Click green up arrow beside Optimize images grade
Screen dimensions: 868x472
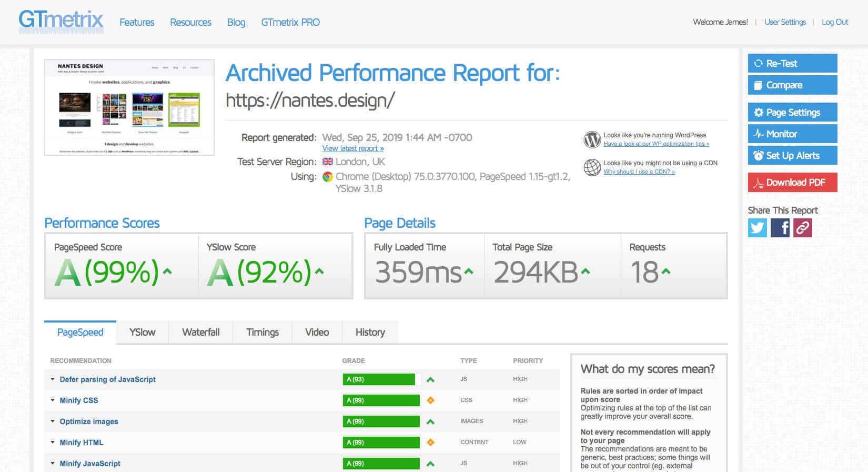pyautogui.click(x=430, y=421)
